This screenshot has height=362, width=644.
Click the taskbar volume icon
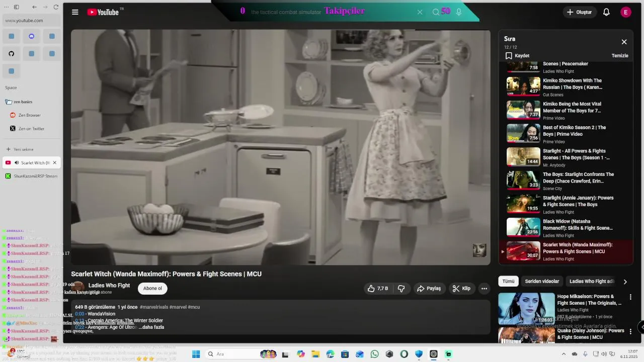pos(604,354)
